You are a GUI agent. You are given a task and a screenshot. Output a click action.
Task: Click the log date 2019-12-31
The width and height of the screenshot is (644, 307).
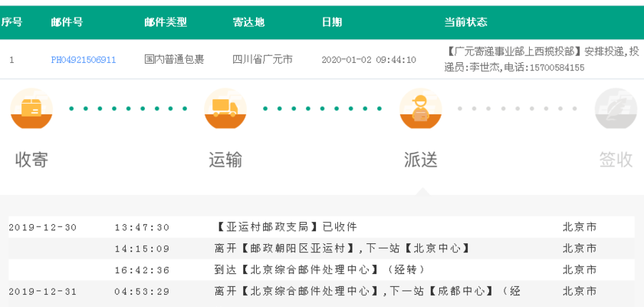coord(43,292)
